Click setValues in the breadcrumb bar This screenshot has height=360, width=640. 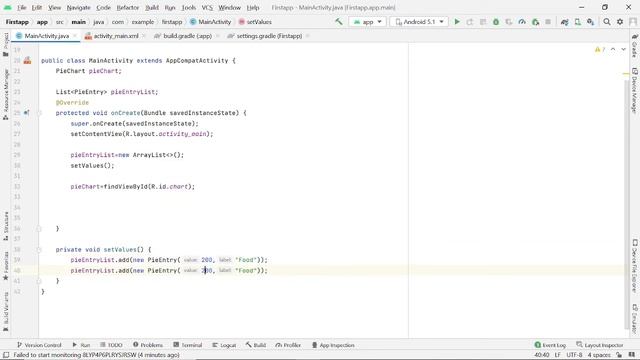(255, 22)
